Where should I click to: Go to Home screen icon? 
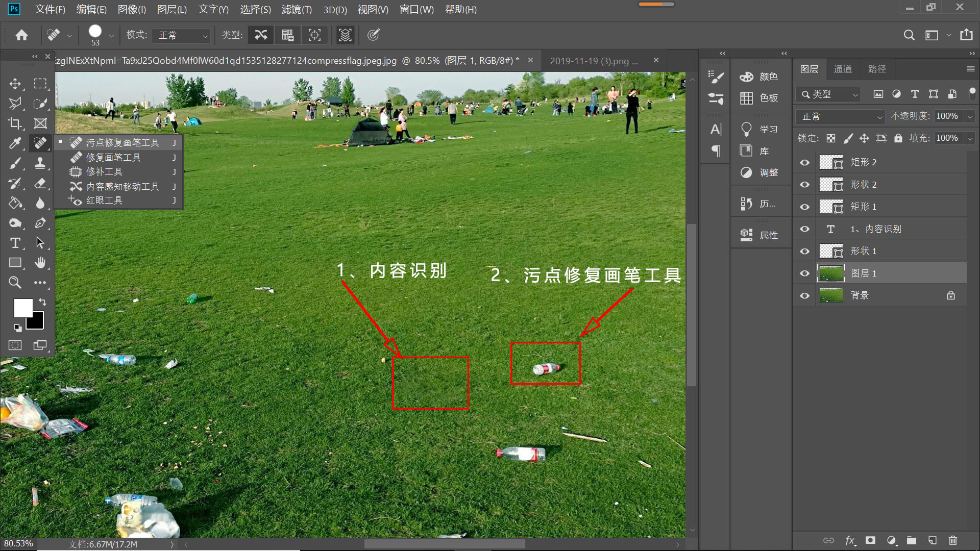point(21,35)
